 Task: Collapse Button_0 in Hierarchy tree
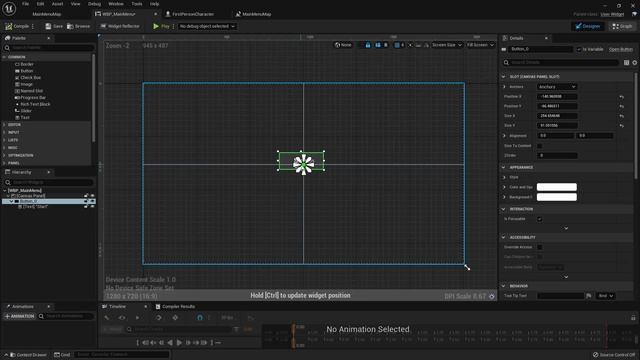point(11,201)
